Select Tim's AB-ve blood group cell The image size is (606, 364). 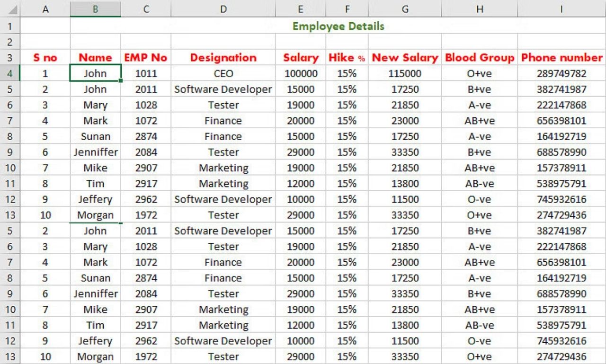[x=480, y=184]
